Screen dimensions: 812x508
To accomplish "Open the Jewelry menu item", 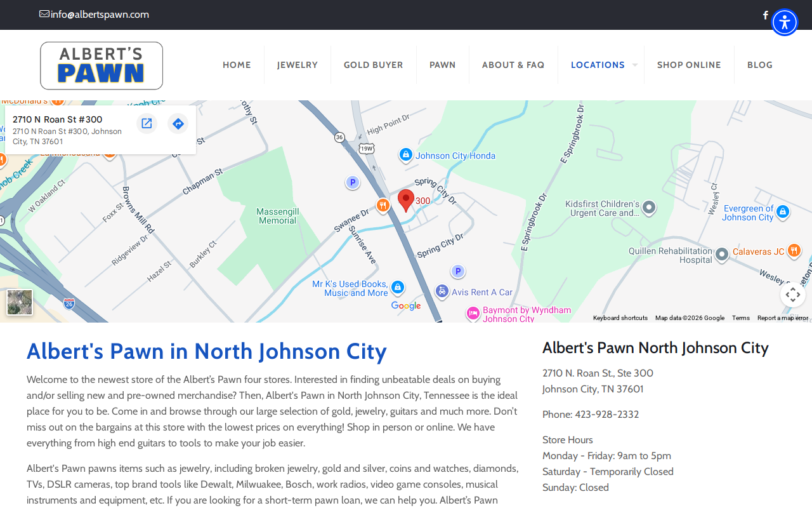I will click(x=298, y=65).
